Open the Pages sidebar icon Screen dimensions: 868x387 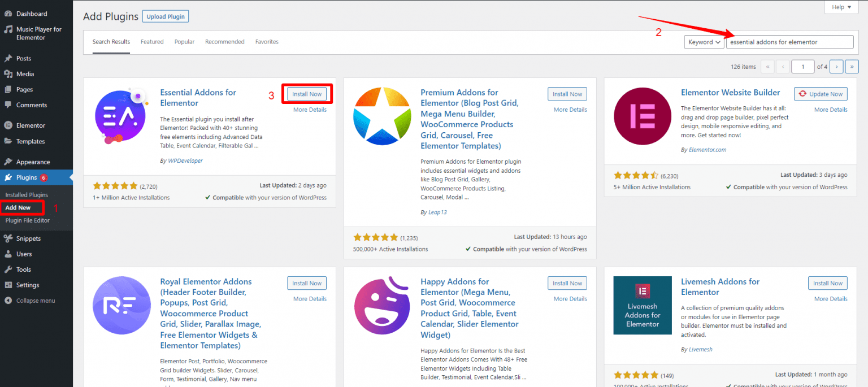pyautogui.click(x=8, y=89)
